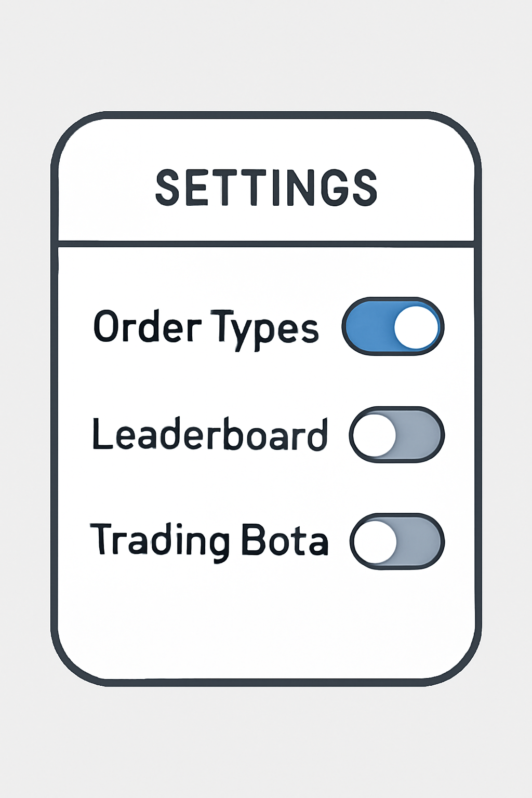
Task: Disable the Order Types toggle
Action: click(393, 326)
